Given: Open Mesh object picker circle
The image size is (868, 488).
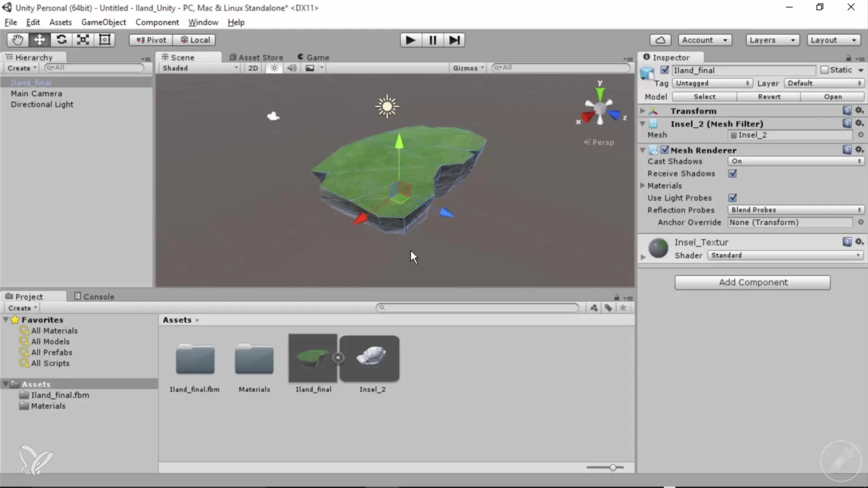Looking at the screenshot, I should pos(860,135).
